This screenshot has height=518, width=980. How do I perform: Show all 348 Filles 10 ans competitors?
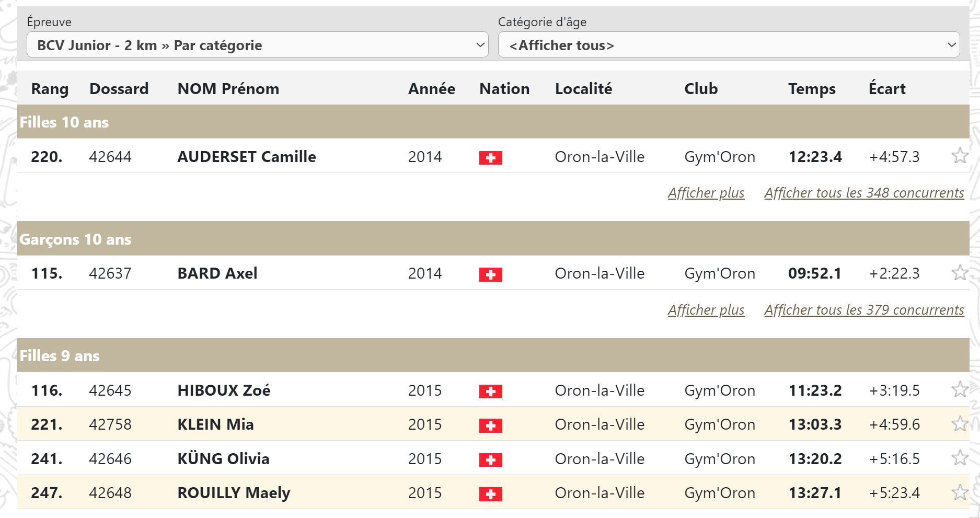tap(863, 193)
